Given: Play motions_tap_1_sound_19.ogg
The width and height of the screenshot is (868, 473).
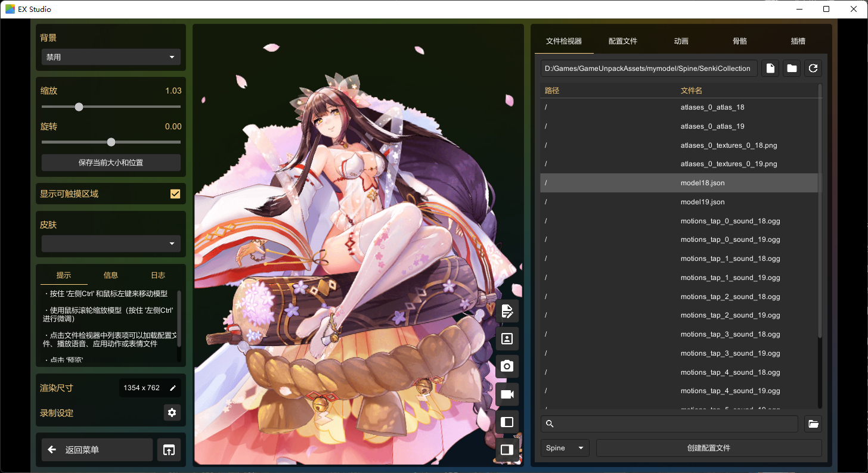Looking at the screenshot, I should [x=679, y=278].
